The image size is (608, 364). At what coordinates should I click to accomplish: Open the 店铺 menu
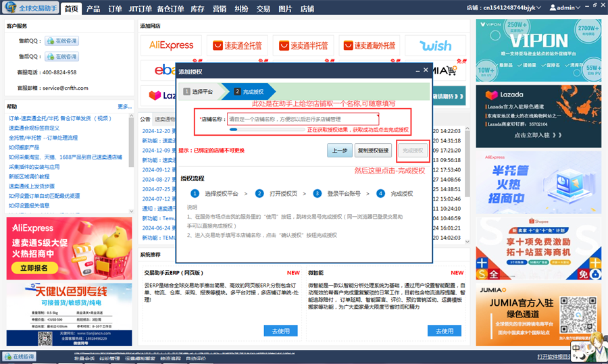click(307, 9)
